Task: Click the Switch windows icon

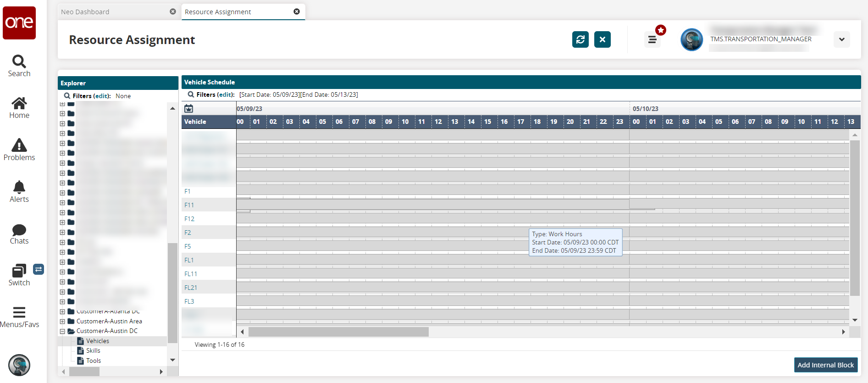Action: pos(19,275)
